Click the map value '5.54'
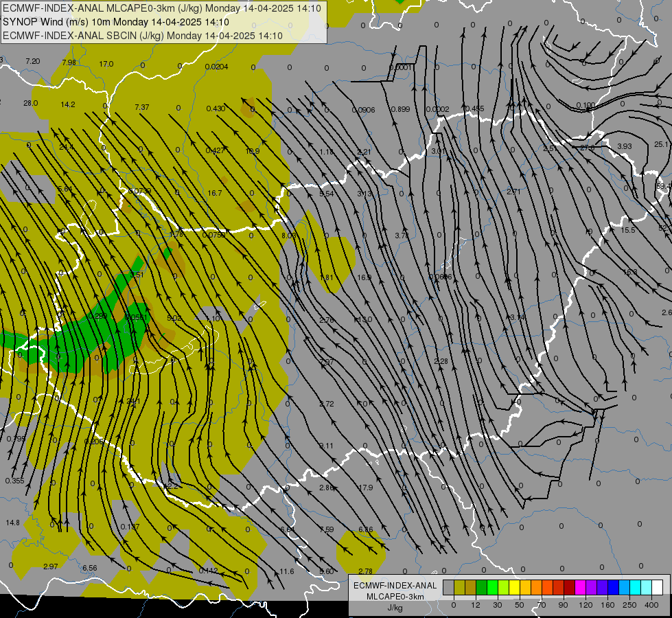The width and height of the screenshot is (672, 618). click(327, 194)
